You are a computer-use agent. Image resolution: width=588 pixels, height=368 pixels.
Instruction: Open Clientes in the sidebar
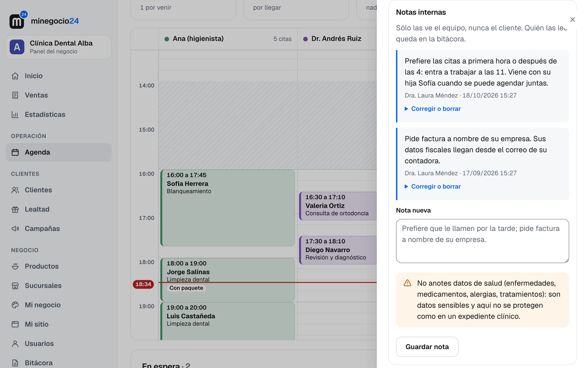click(59, 190)
